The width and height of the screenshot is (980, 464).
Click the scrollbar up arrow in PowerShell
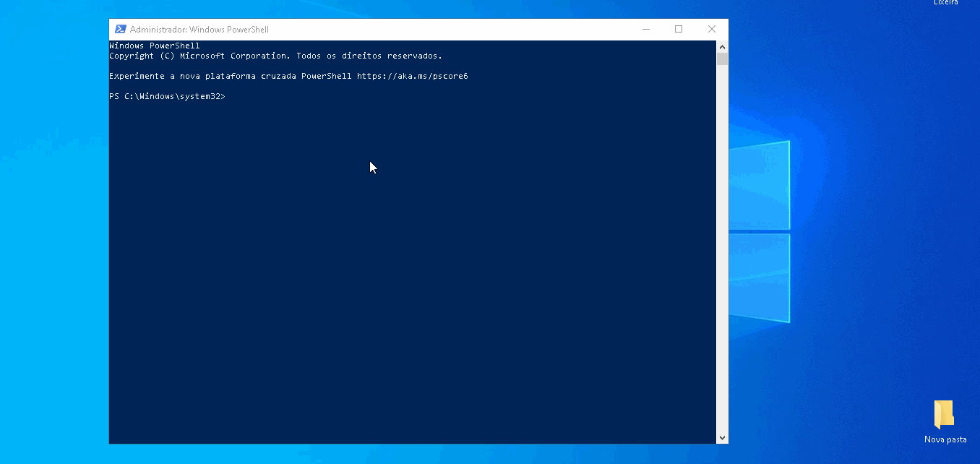click(722, 46)
